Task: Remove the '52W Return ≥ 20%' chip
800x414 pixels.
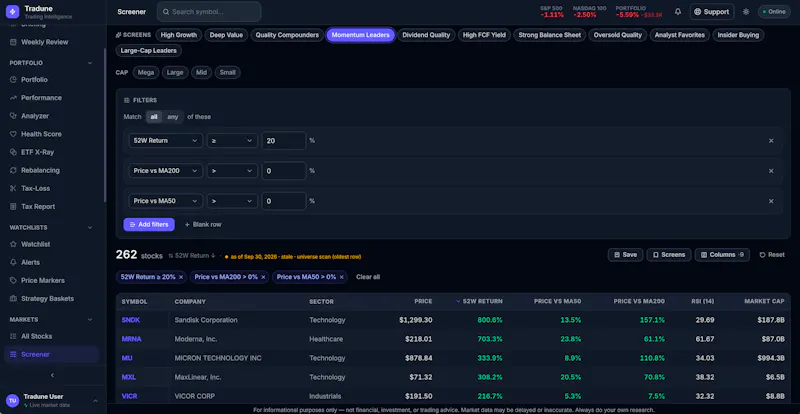Action: point(181,277)
